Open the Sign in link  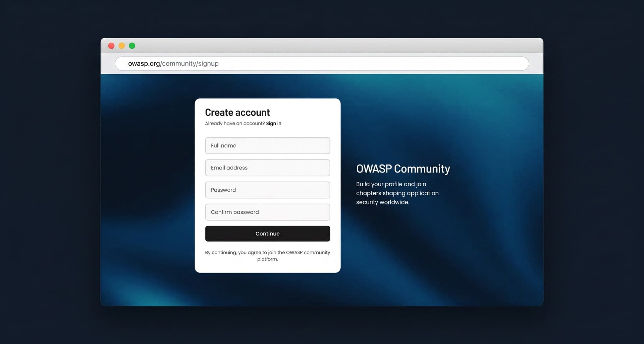pyautogui.click(x=274, y=123)
